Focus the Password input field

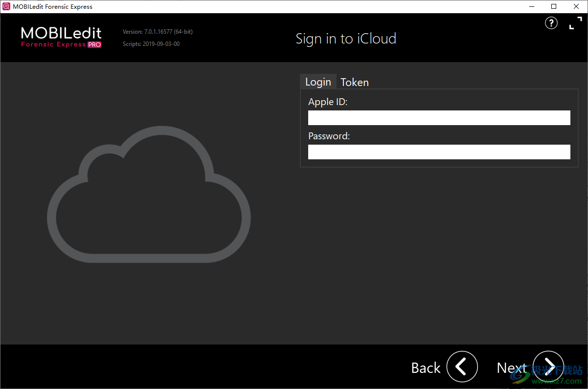point(439,152)
